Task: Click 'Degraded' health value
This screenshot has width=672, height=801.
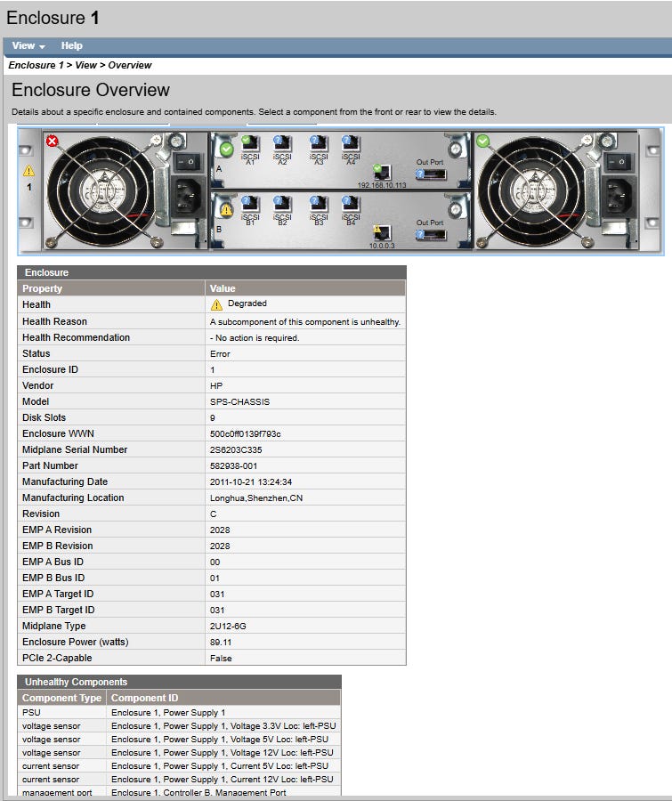Action: point(247,303)
